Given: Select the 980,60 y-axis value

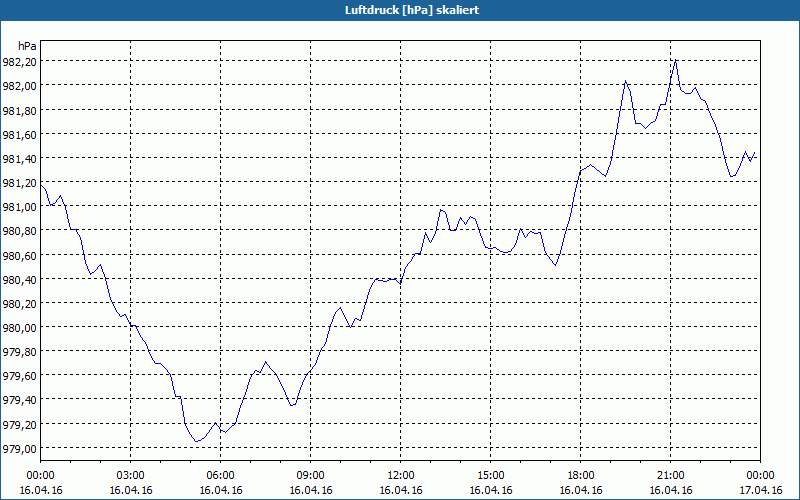Looking at the screenshot, I should point(20,255).
